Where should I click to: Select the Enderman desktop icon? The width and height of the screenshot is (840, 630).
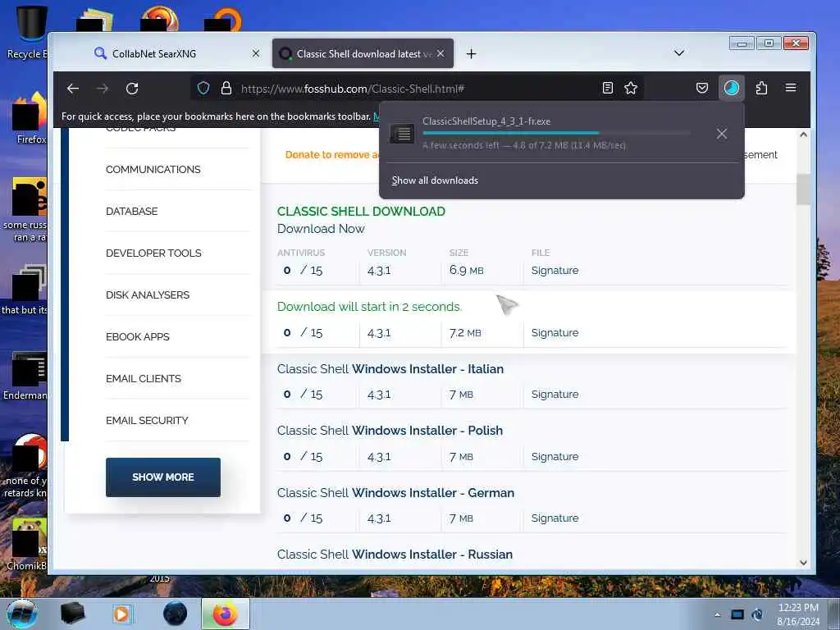click(x=25, y=376)
